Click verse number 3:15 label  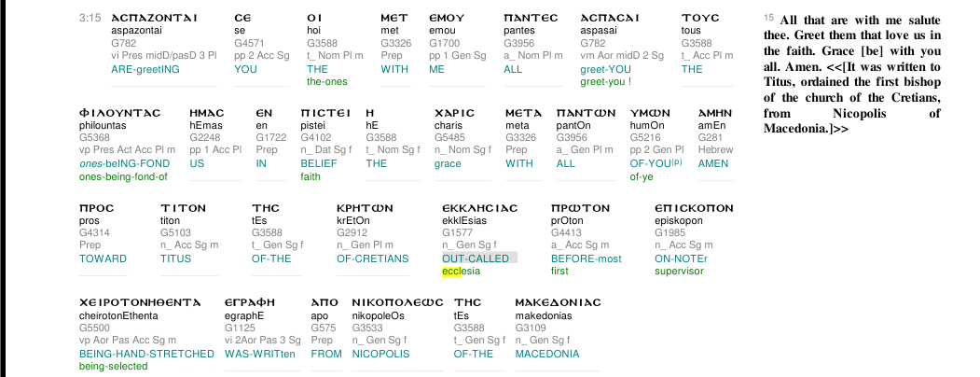pyautogui.click(x=90, y=18)
